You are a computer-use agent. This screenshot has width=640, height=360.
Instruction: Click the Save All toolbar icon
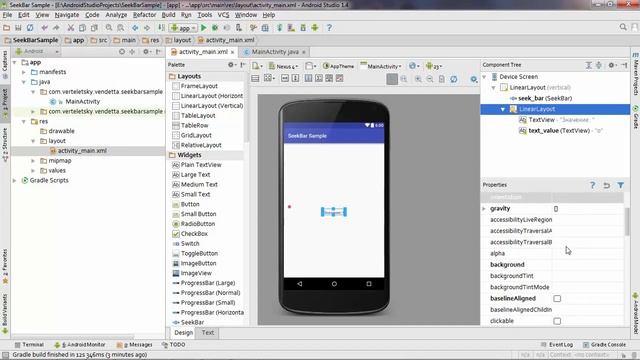[x=18, y=28]
